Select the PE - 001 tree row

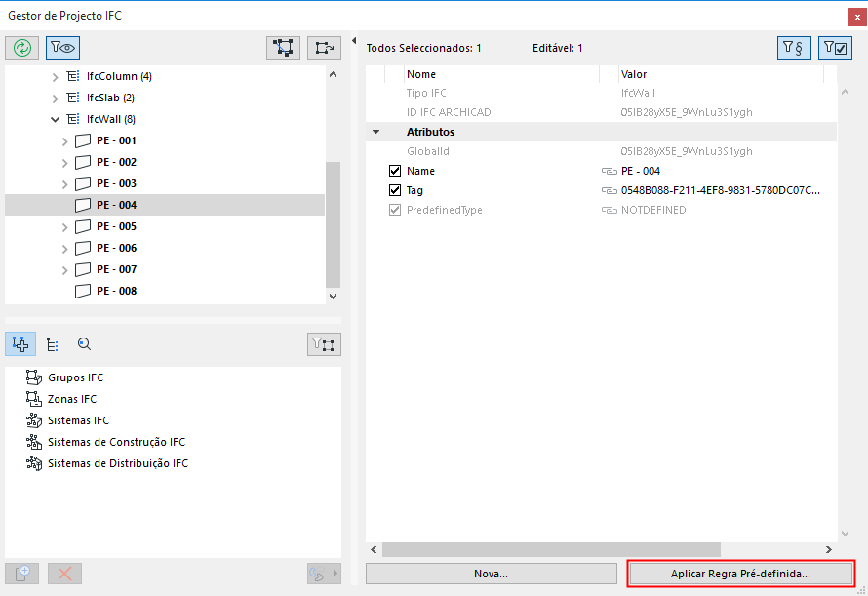point(165,140)
